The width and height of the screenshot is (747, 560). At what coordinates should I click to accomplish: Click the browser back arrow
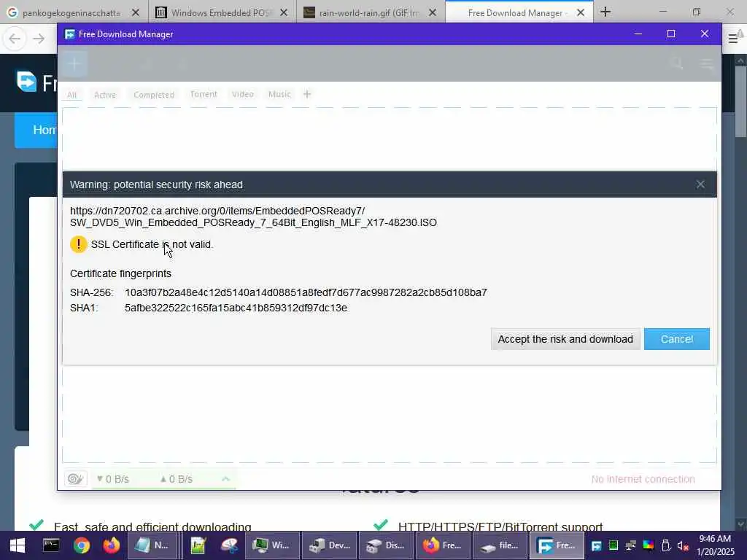(x=15, y=39)
